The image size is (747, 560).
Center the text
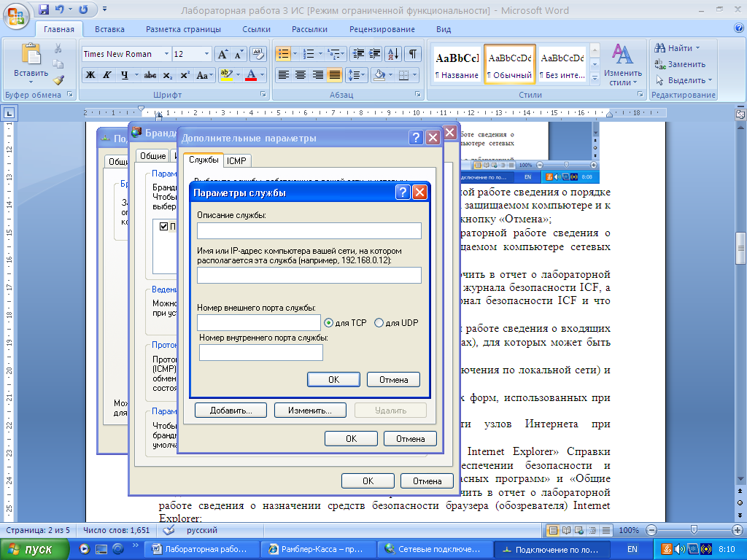coord(300,75)
